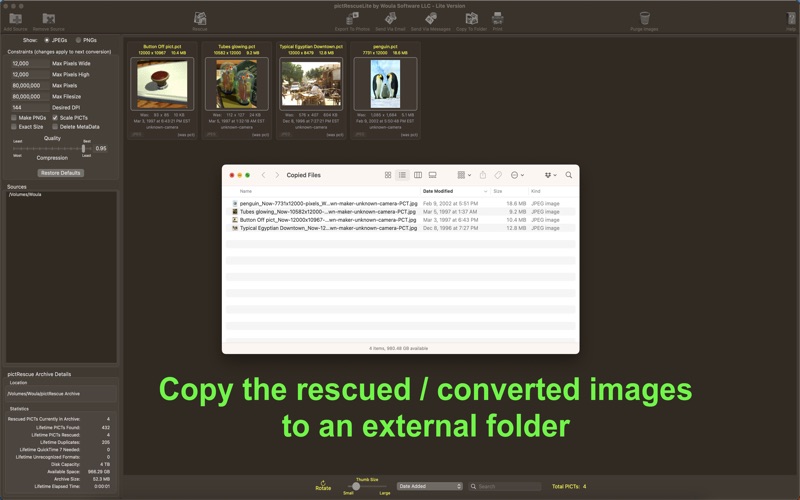The width and height of the screenshot is (800, 500).
Task: Open Help from the toolbar icon
Action: click(791, 19)
